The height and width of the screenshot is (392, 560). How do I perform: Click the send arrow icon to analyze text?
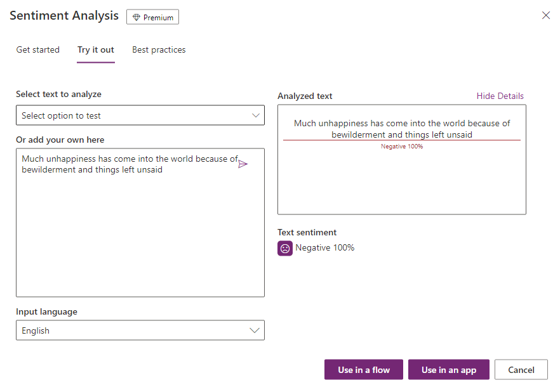(243, 164)
